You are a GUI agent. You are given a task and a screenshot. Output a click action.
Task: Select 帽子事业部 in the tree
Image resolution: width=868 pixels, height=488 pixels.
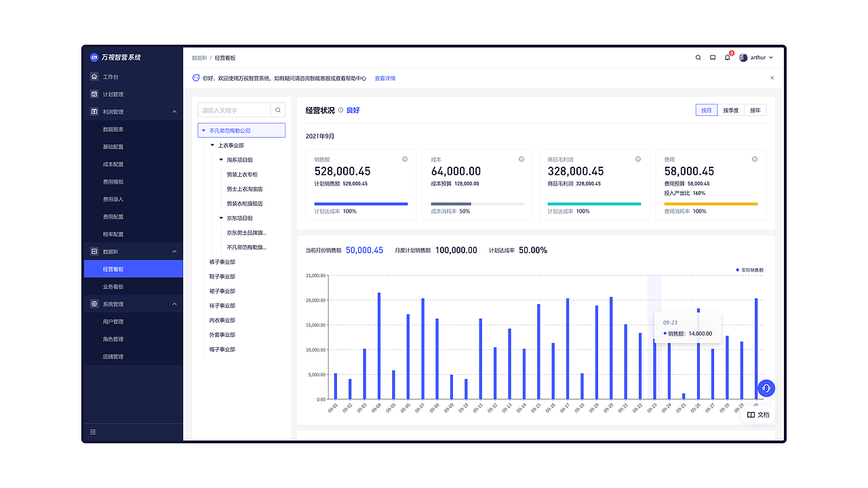tap(222, 349)
